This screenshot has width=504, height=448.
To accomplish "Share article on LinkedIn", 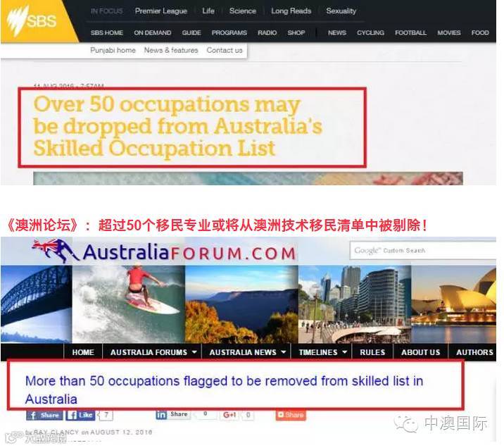I will [173, 415].
